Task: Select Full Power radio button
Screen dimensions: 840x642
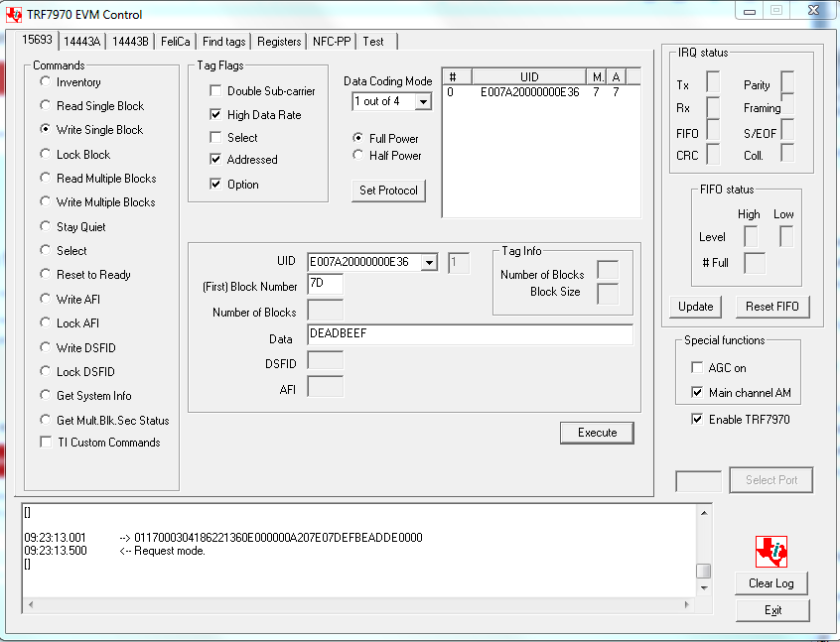Action: coord(357,138)
